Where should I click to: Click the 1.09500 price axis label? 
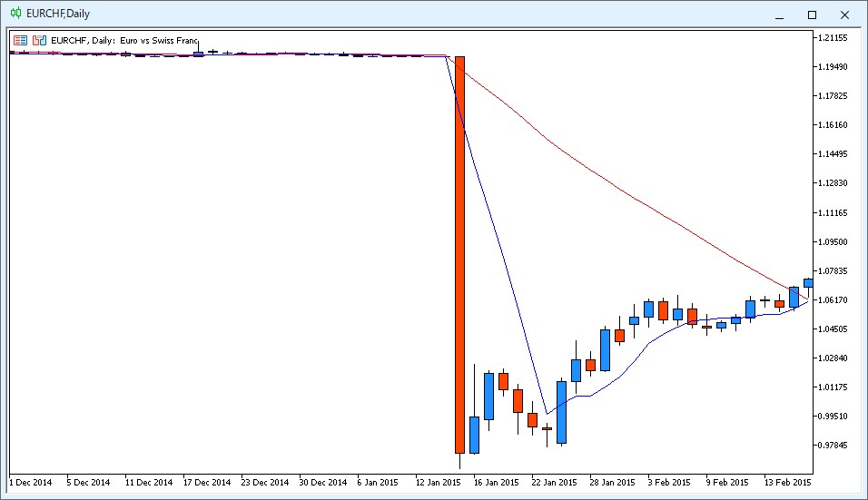833,241
